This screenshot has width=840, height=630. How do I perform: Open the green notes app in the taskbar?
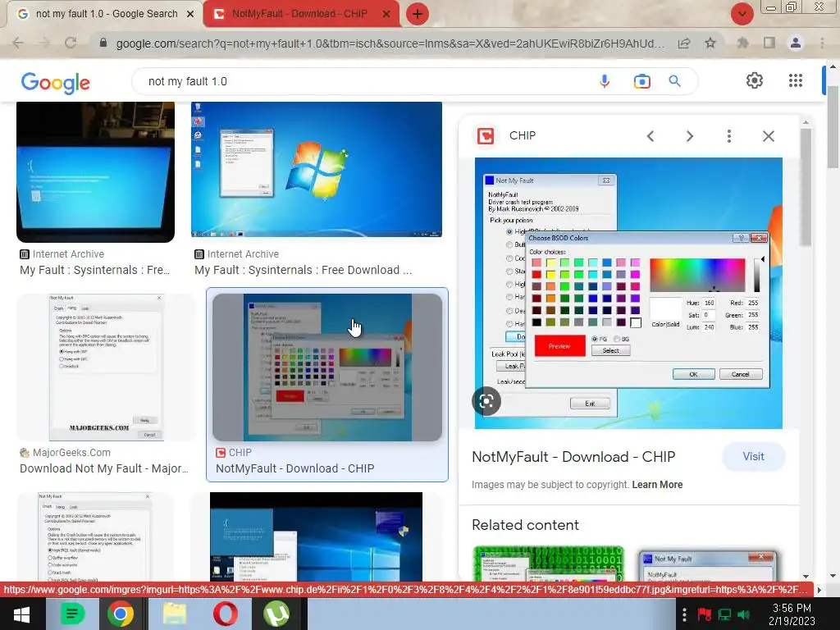tap(72, 614)
